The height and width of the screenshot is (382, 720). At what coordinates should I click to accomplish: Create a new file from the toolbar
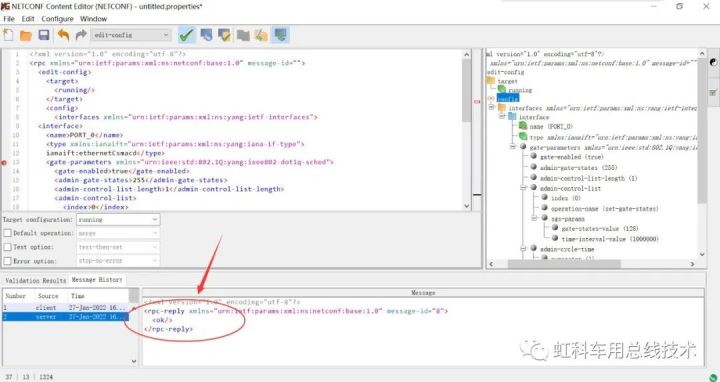8,35
